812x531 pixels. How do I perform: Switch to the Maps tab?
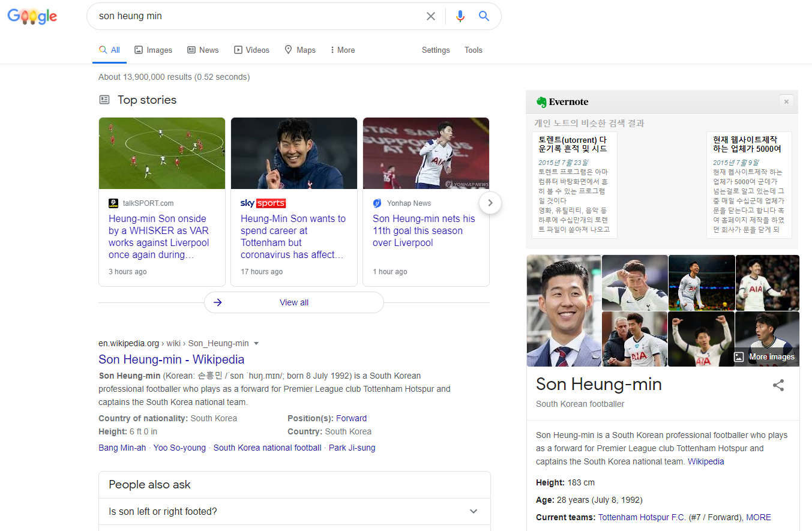click(300, 50)
